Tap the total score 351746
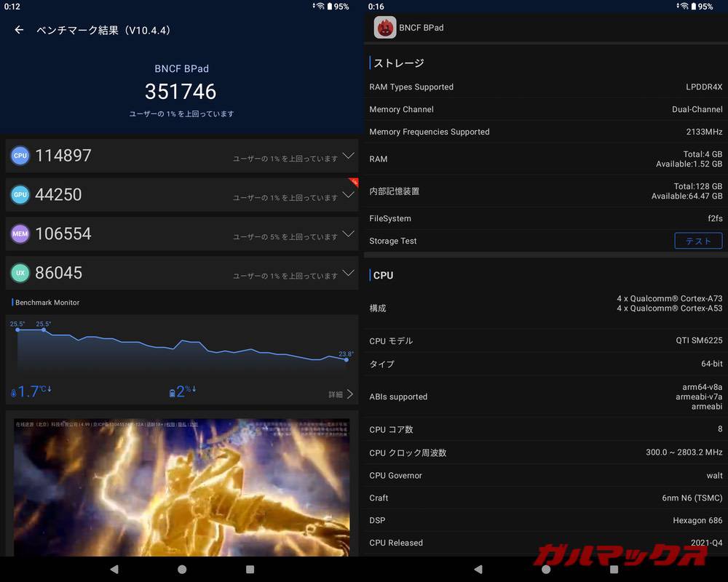The image size is (728, 582). click(x=181, y=91)
